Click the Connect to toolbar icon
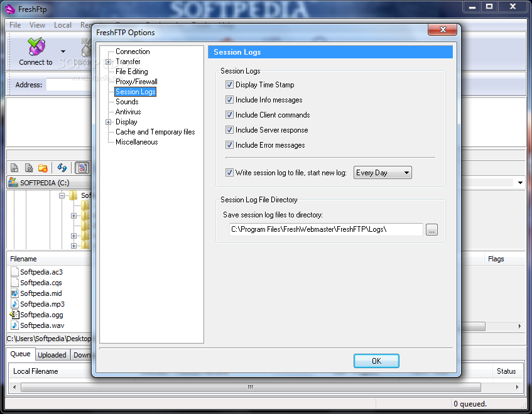This screenshot has width=532, height=414. coord(36,47)
